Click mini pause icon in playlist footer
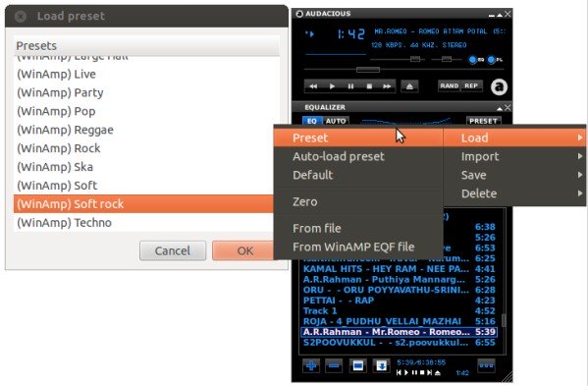This screenshot has height=386, width=588. click(414, 372)
